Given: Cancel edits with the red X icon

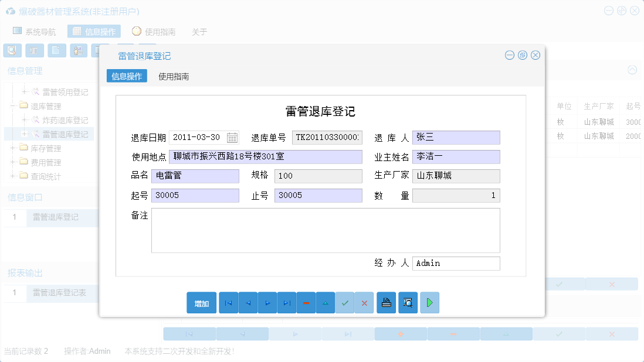Looking at the screenshot, I should pyautogui.click(x=364, y=303).
